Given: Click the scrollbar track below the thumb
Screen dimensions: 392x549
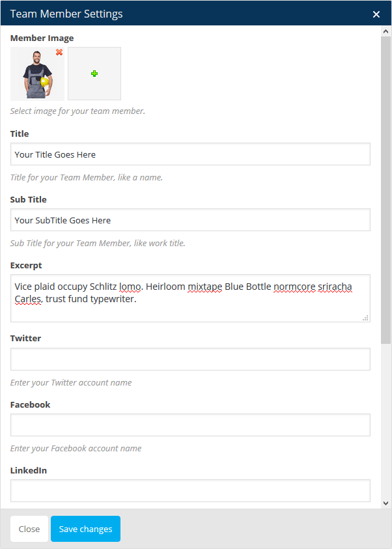Looking at the screenshot, I should click(386, 423).
